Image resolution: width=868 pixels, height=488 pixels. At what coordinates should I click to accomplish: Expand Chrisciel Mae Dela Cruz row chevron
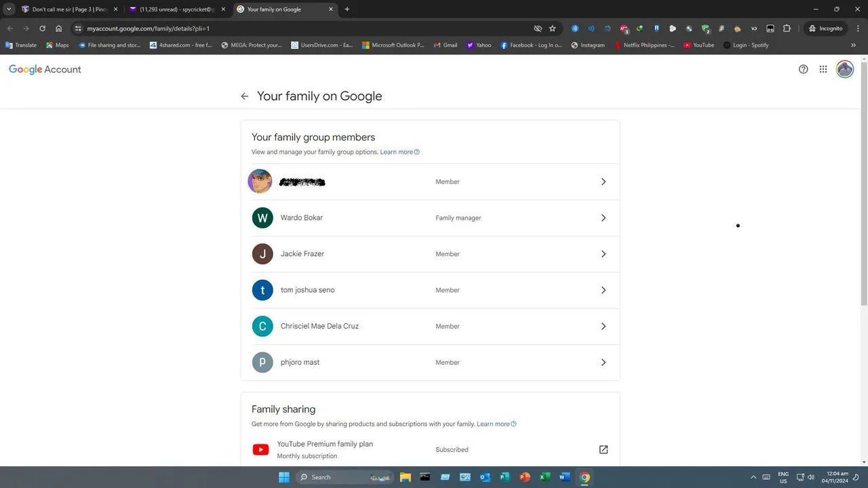tap(604, 326)
